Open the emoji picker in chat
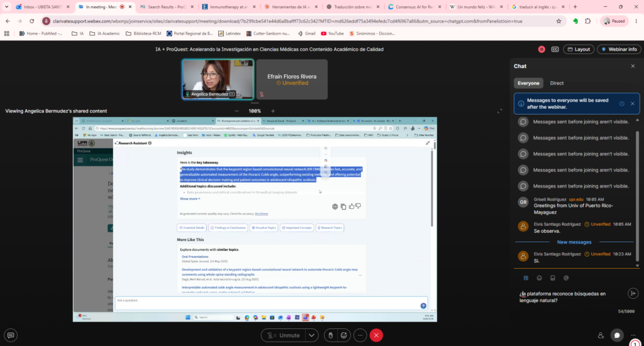 (539, 278)
